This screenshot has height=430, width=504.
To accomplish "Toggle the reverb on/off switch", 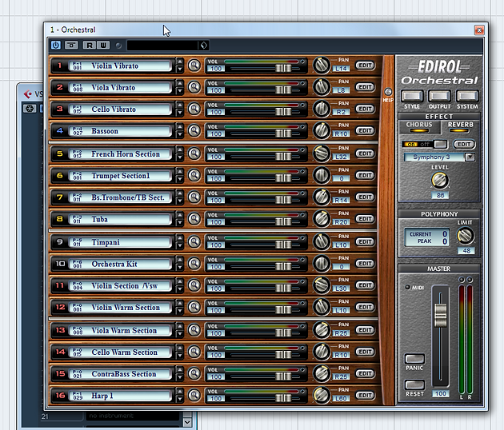I will point(424,144).
